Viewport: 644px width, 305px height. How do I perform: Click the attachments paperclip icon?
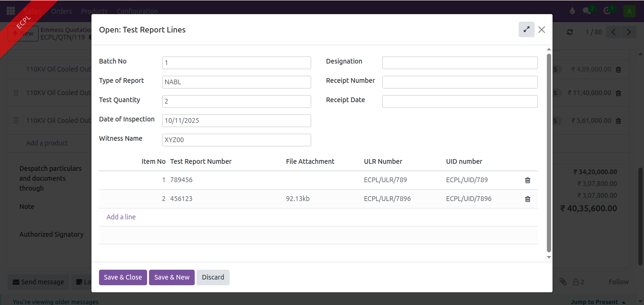[x=562, y=282]
